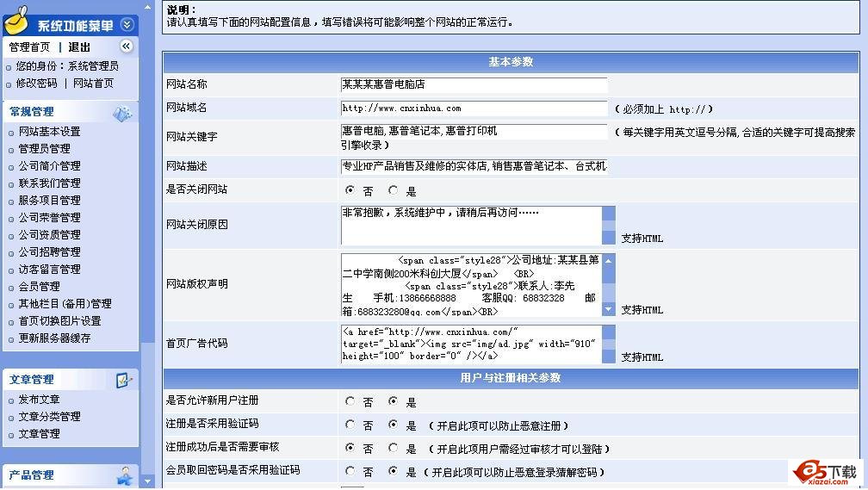Click 更新服务器缓存 menu item
The height and width of the screenshot is (490, 868).
pyautogui.click(x=55, y=338)
